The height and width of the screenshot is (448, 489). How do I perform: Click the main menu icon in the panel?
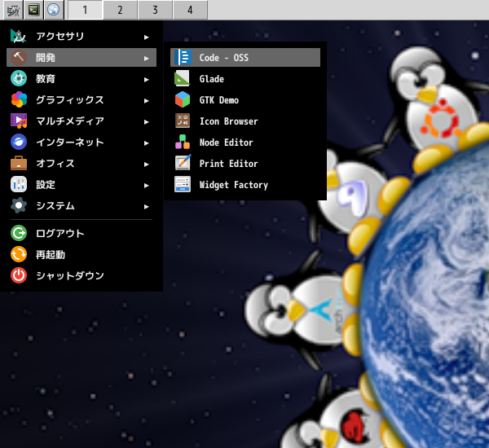pos(13,10)
